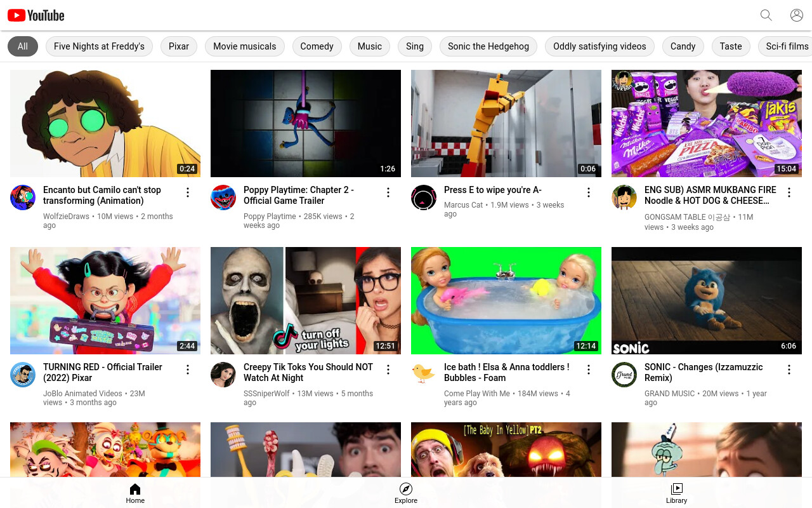
Task: Open TURNING RED Official Trailer title
Action: [103, 372]
